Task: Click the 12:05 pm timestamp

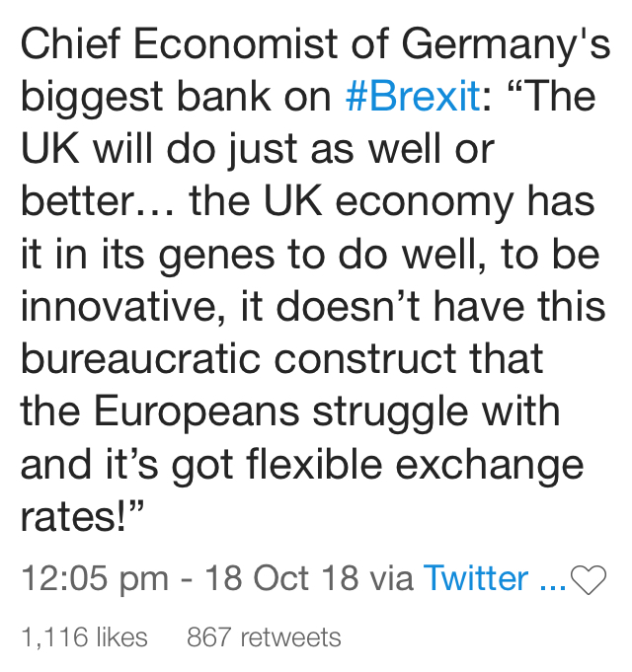Action: 95,579
